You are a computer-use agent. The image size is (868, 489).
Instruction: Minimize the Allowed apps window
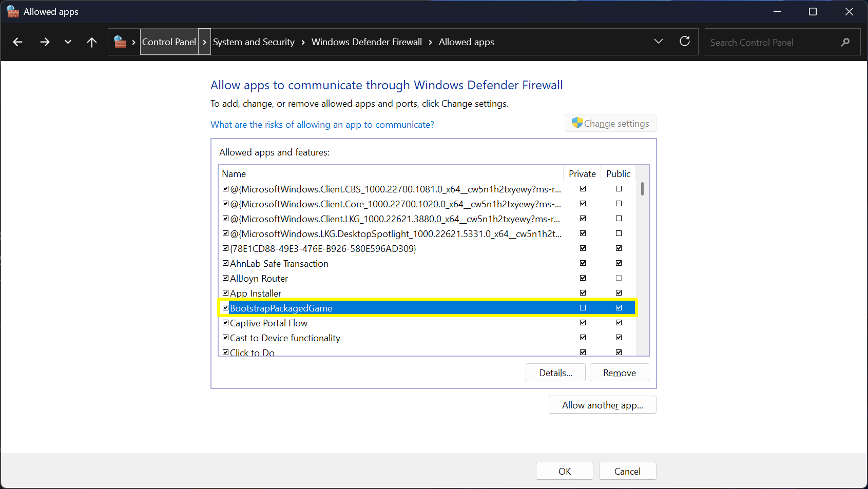point(777,11)
